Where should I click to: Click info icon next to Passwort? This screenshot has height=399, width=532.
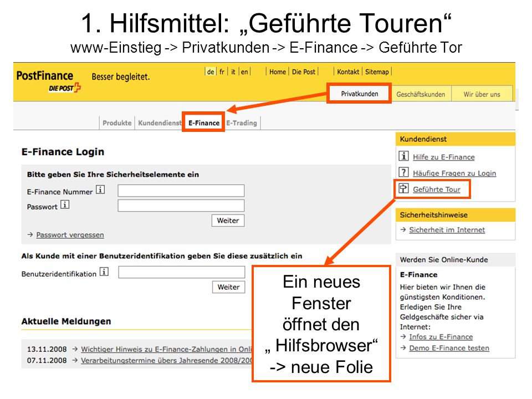65,204
